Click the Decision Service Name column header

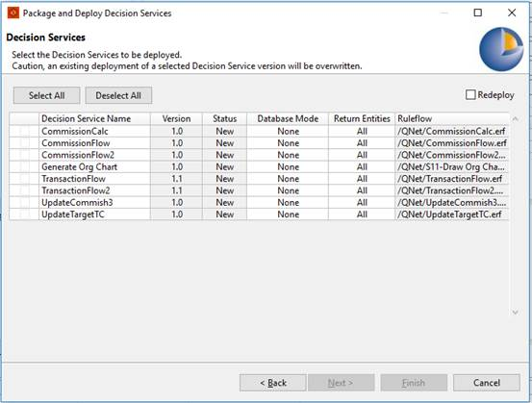coord(94,118)
